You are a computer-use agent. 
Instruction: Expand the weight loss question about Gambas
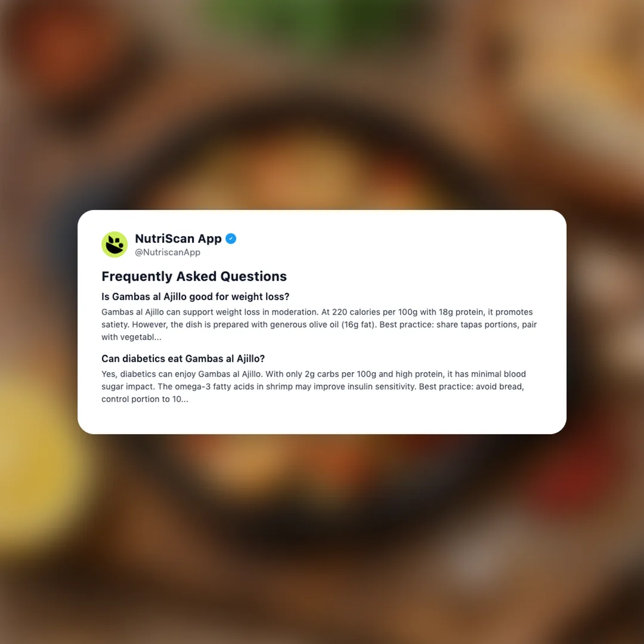[x=196, y=296]
